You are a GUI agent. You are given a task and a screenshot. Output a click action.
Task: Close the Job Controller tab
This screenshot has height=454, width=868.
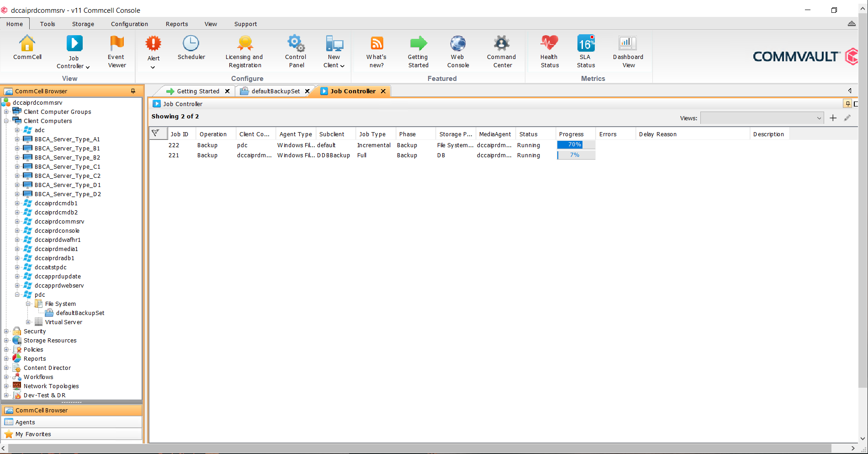coord(383,91)
